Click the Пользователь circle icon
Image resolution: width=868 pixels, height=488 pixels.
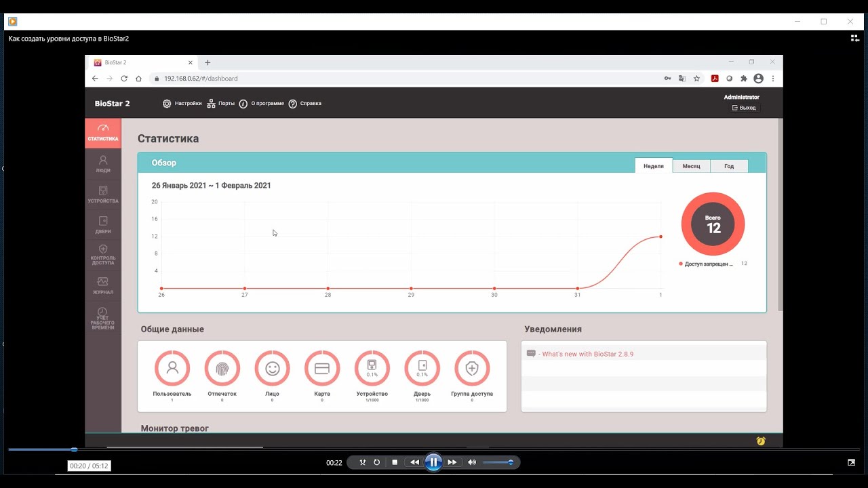pos(172,368)
